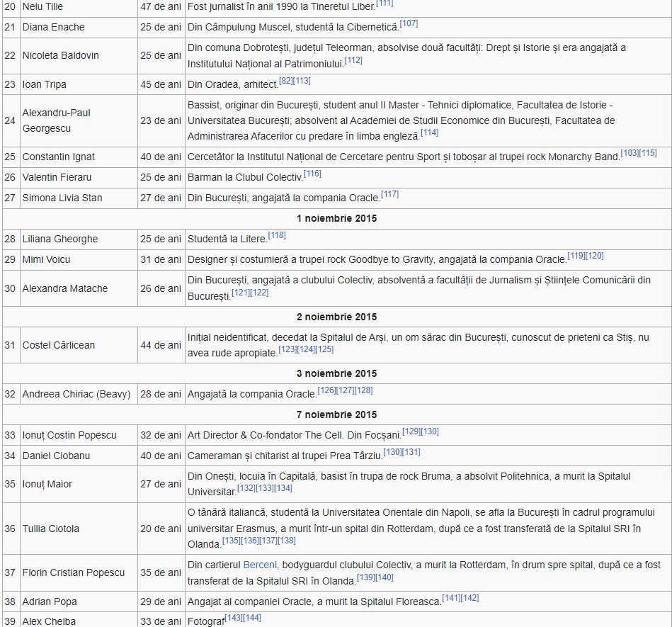Viewport: 672px width, 627px height.
Task: Open citation [119] for Mimi Voicu
Action: click(576, 256)
